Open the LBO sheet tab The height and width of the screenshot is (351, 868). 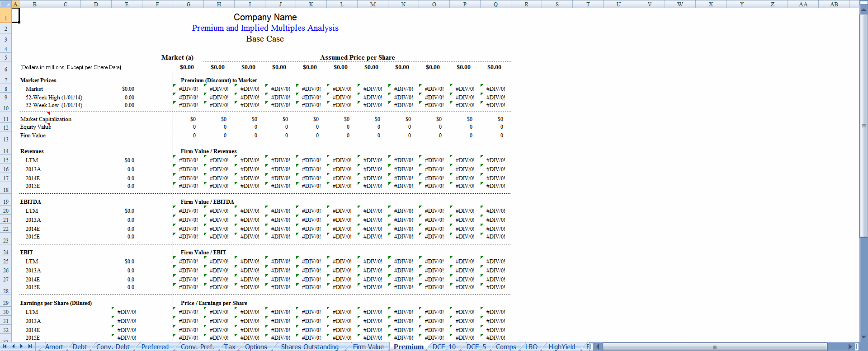531,347
